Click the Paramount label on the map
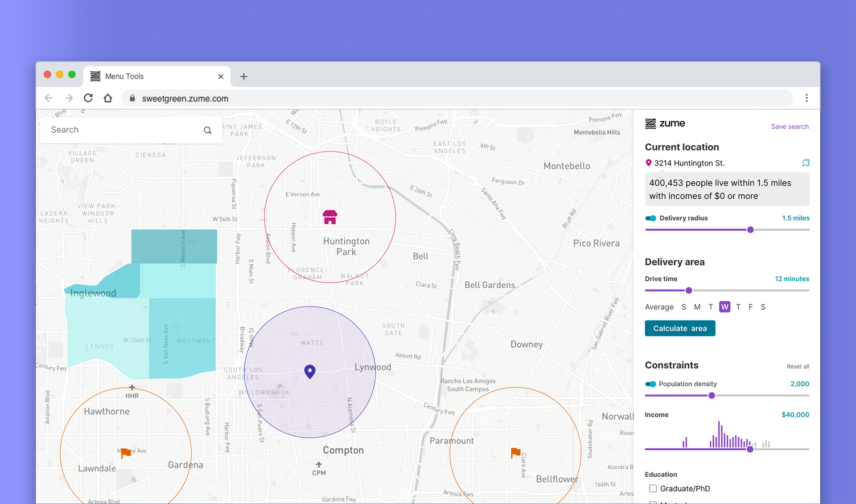 tap(452, 441)
